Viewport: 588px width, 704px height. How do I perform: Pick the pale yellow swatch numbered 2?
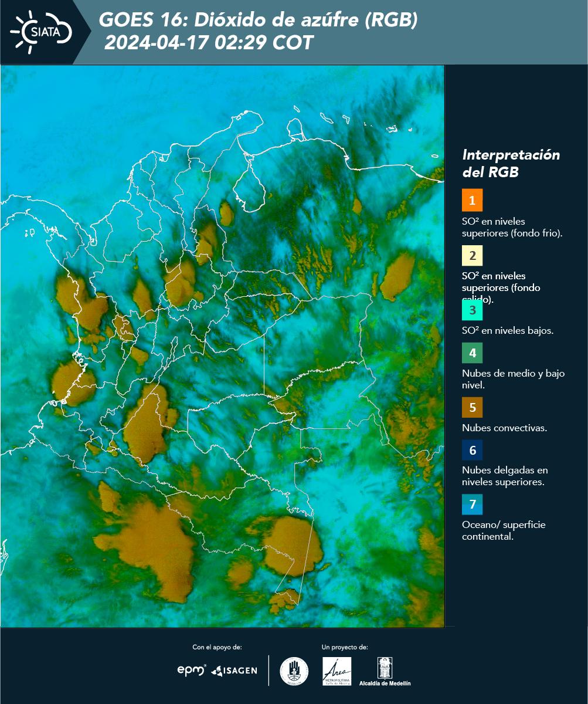click(472, 256)
